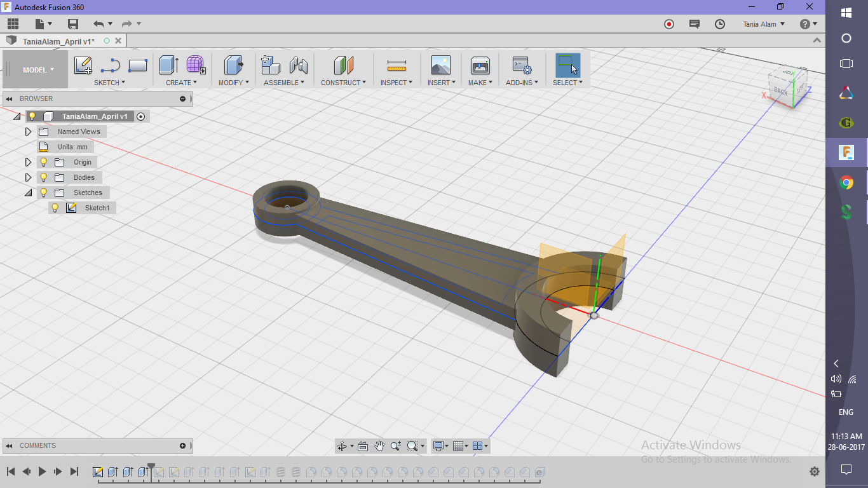
Task: Undo the last action
Action: pyautogui.click(x=98, y=24)
